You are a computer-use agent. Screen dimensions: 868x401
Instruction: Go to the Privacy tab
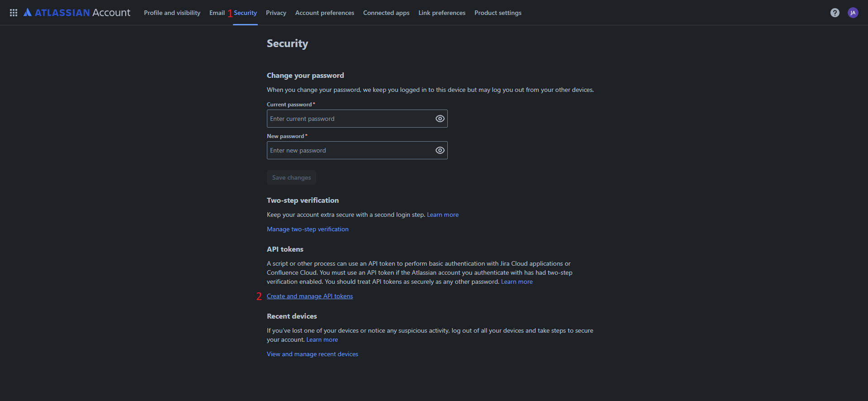point(276,13)
